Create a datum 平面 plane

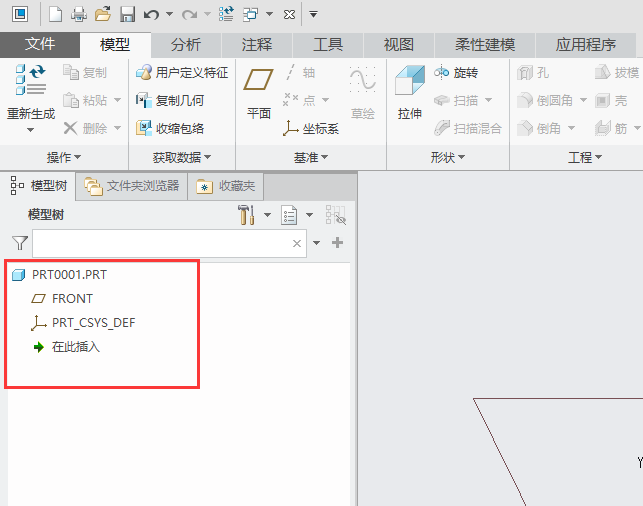click(x=259, y=93)
